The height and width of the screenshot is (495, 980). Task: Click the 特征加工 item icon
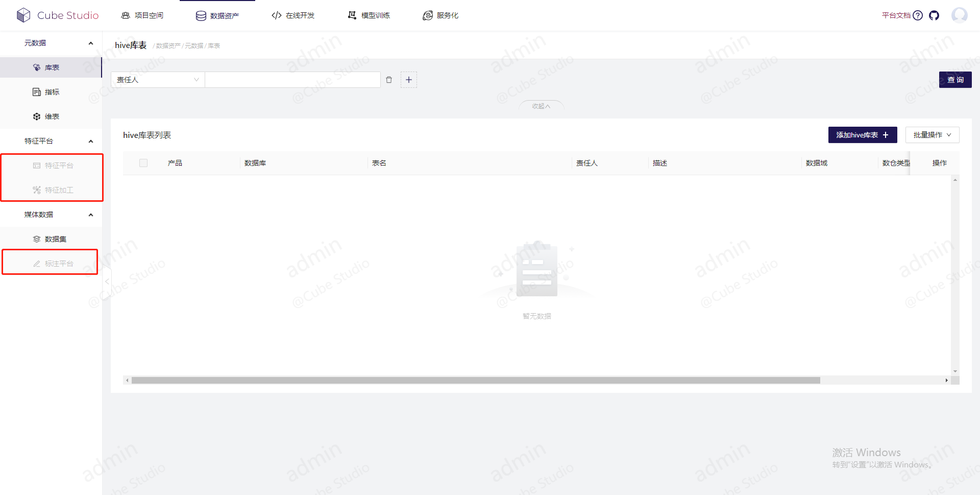37,190
